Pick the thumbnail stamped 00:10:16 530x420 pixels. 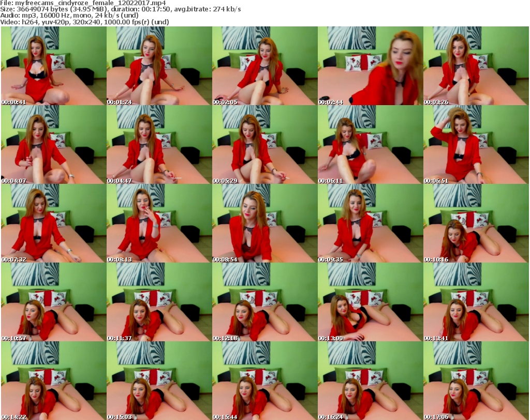[476, 224]
